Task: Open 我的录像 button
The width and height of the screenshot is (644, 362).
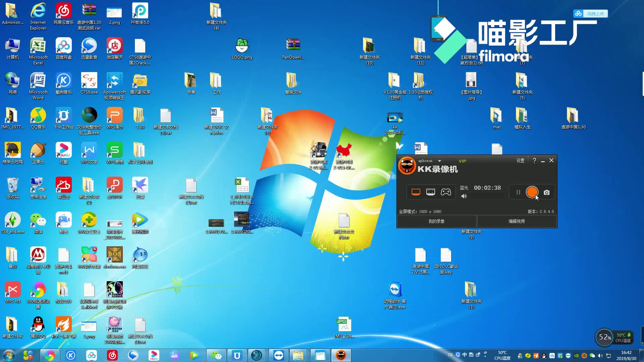Action: pyautogui.click(x=437, y=221)
